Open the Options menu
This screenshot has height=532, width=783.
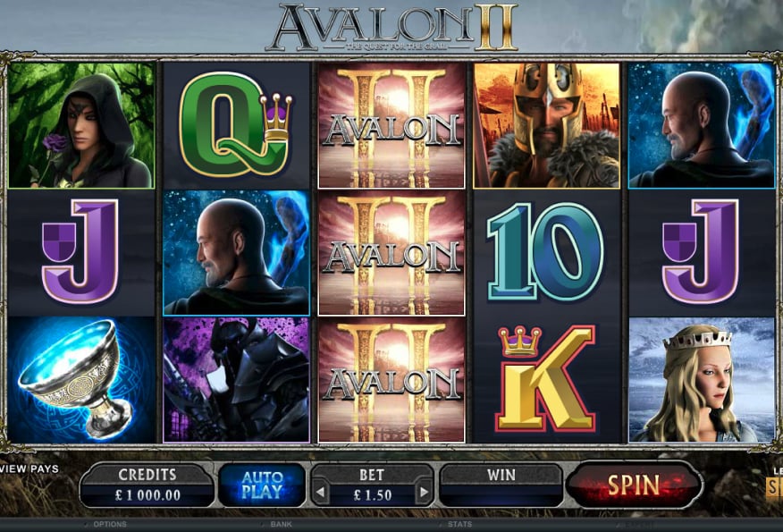pyautogui.click(x=110, y=525)
